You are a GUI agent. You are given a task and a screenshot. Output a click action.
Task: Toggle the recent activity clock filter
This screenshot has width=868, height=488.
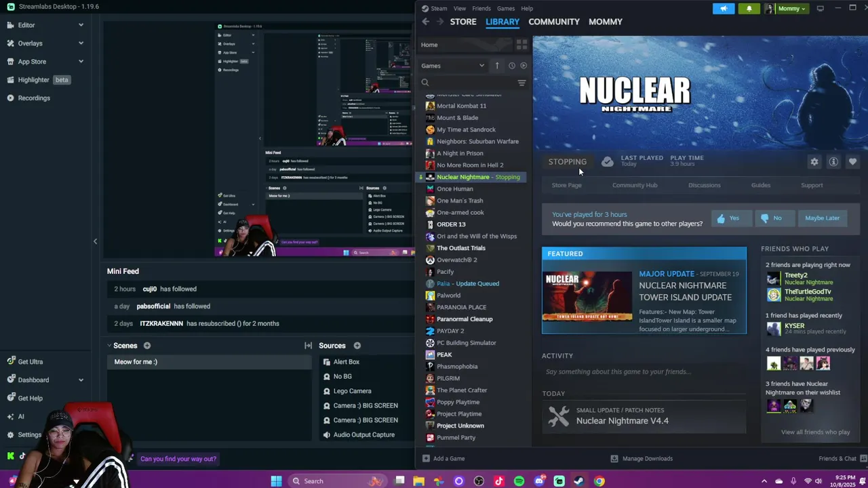(512, 66)
